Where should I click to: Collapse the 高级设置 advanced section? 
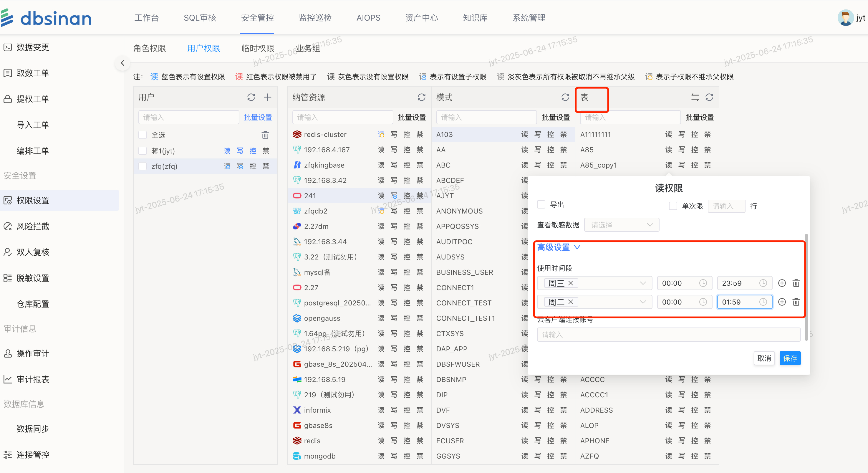(x=558, y=247)
